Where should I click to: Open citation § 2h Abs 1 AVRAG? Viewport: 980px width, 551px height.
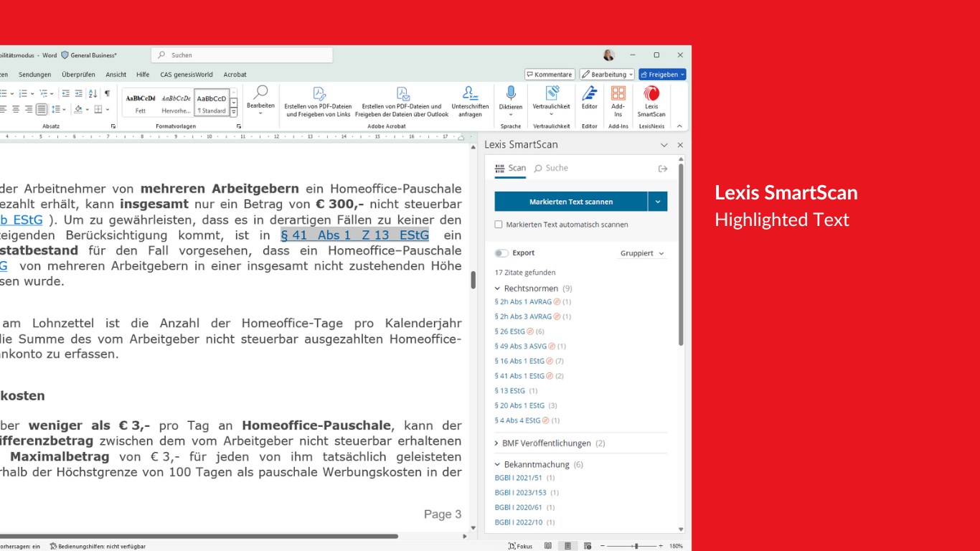click(523, 302)
